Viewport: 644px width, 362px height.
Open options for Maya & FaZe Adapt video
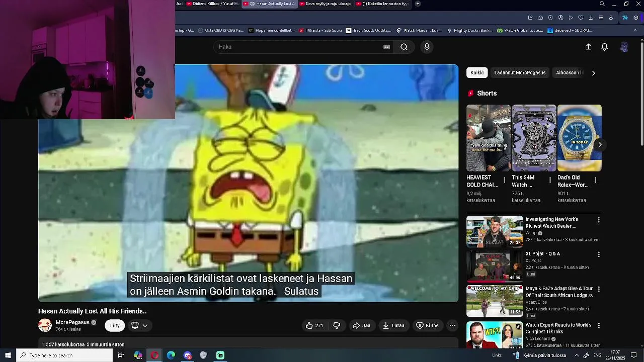coord(599,289)
